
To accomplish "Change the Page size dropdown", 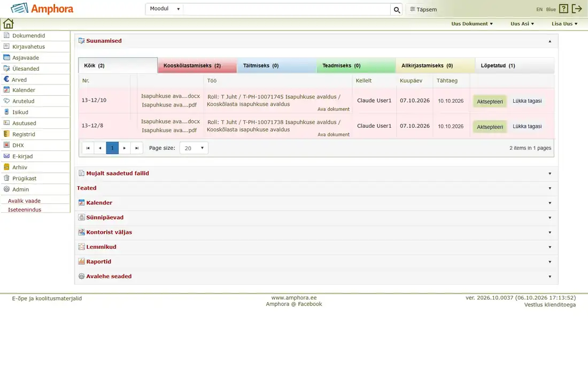I will click(194, 148).
